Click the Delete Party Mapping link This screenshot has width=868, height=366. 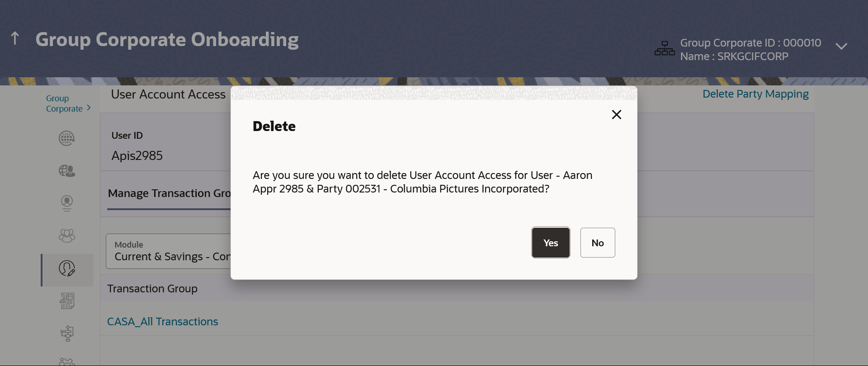755,94
